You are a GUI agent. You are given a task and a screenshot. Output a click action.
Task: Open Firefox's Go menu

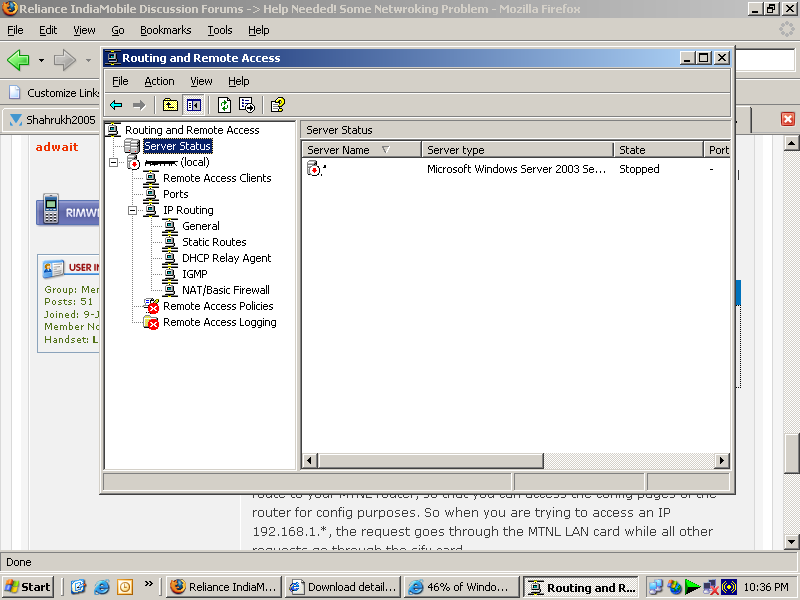pos(118,30)
